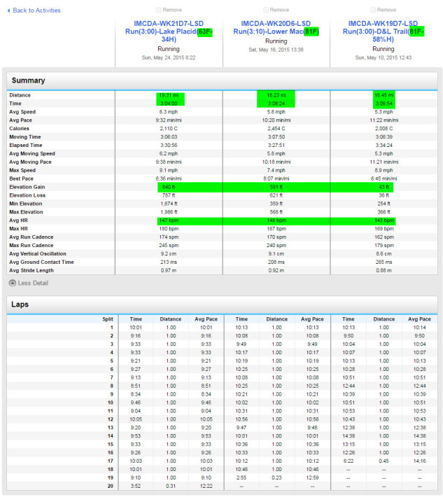Viewport: 443px width, 504px height.
Task: Select the highlighted 147 bpm Avg HR cell
Action: click(x=169, y=220)
